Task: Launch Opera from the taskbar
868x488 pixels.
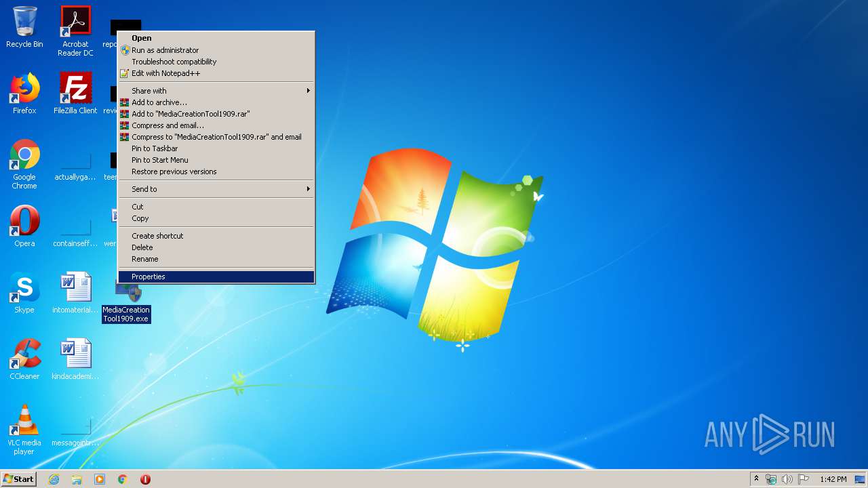Action: click(x=145, y=479)
